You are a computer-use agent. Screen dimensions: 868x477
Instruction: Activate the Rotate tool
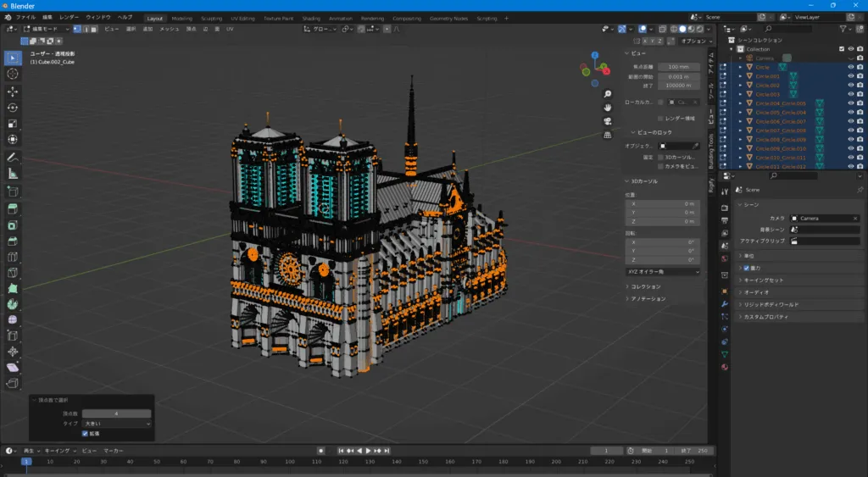point(13,108)
